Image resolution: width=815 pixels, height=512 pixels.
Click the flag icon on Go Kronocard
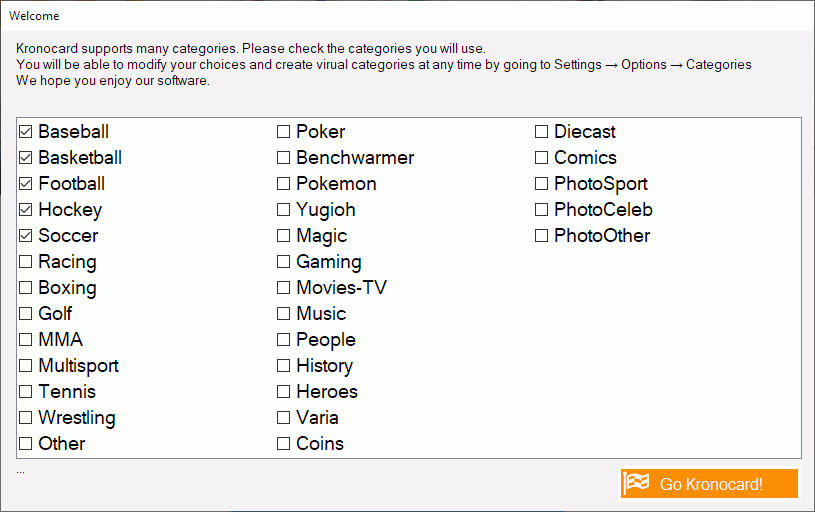click(636, 483)
